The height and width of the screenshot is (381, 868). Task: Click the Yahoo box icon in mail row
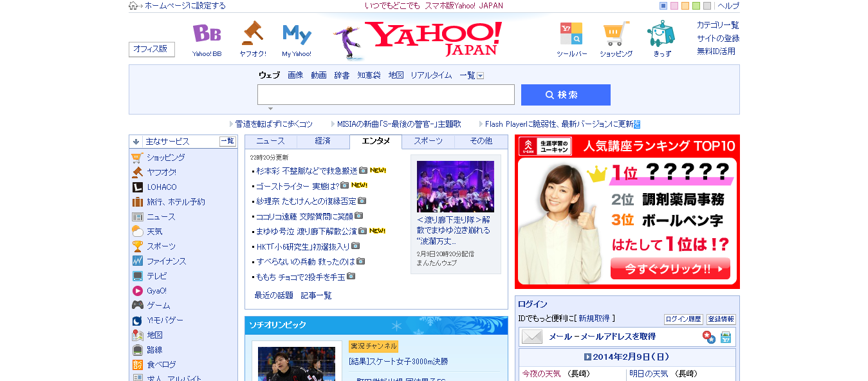pyautogui.click(x=726, y=337)
